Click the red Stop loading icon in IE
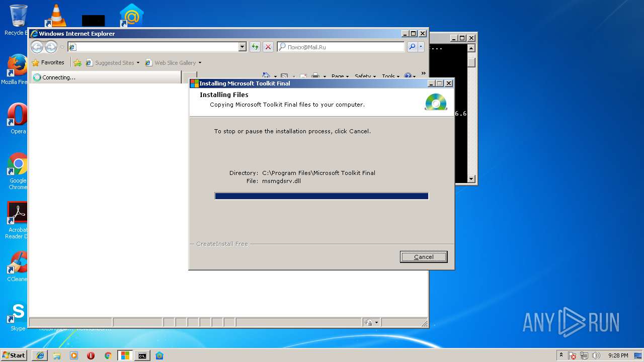 pyautogui.click(x=268, y=47)
